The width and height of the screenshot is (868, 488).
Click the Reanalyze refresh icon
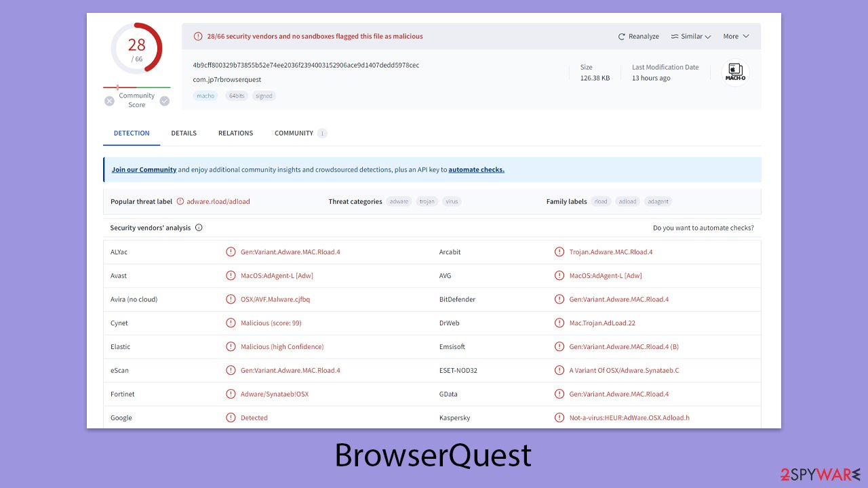point(621,36)
